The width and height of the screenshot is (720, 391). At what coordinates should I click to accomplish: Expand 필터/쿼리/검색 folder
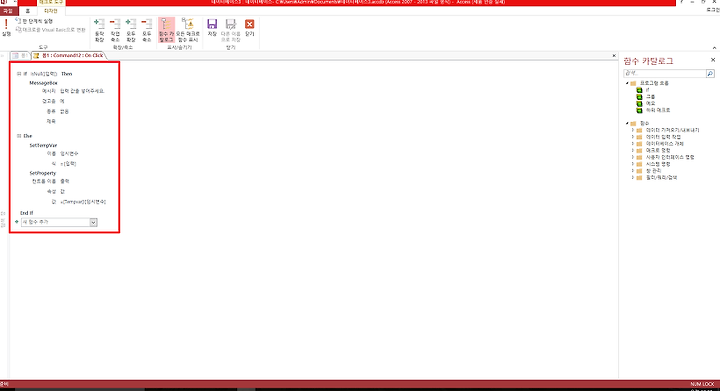pyautogui.click(x=633, y=177)
